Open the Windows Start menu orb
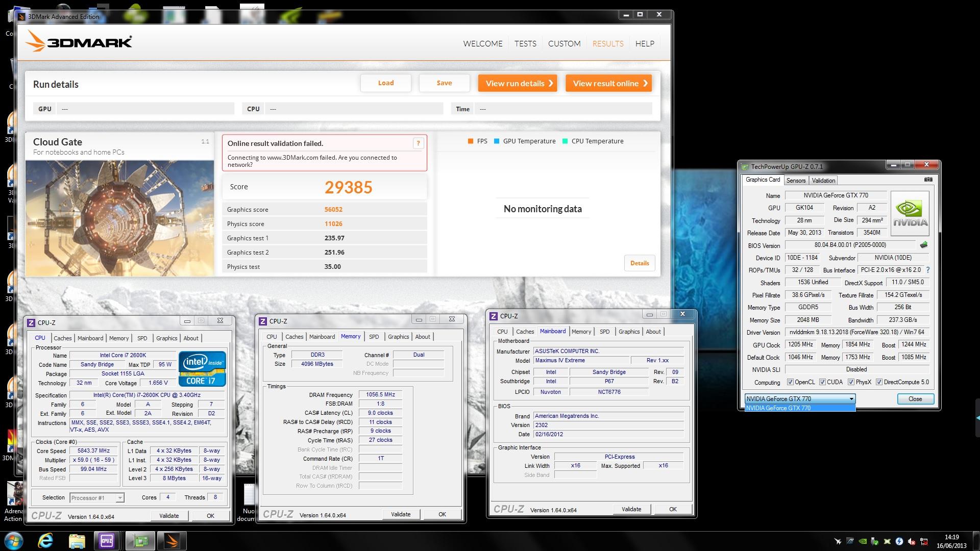This screenshot has width=980, height=551. (13, 541)
